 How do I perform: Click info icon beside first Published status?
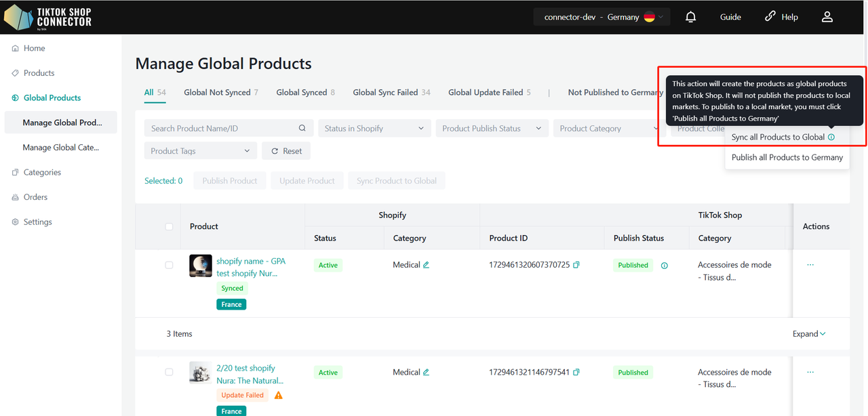(x=665, y=266)
